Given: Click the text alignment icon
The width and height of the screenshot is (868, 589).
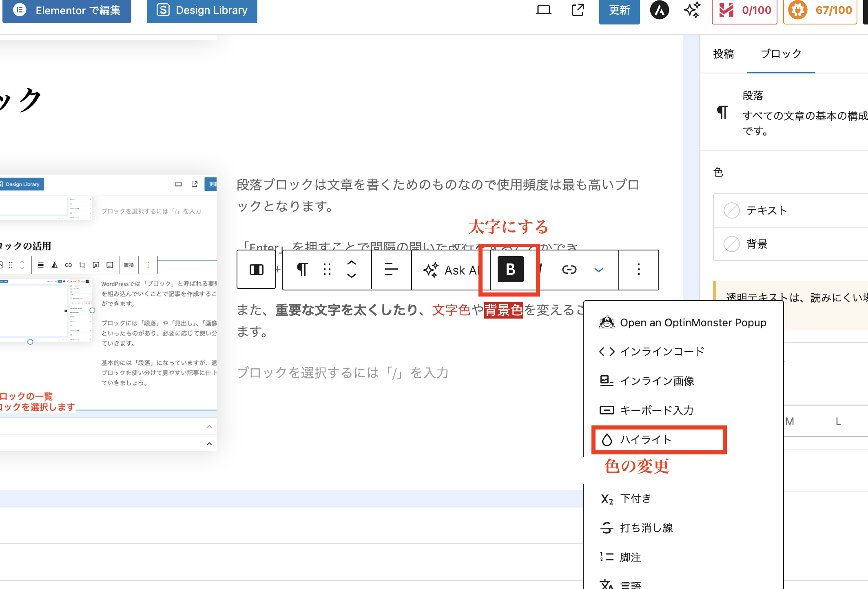Looking at the screenshot, I should (391, 270).
